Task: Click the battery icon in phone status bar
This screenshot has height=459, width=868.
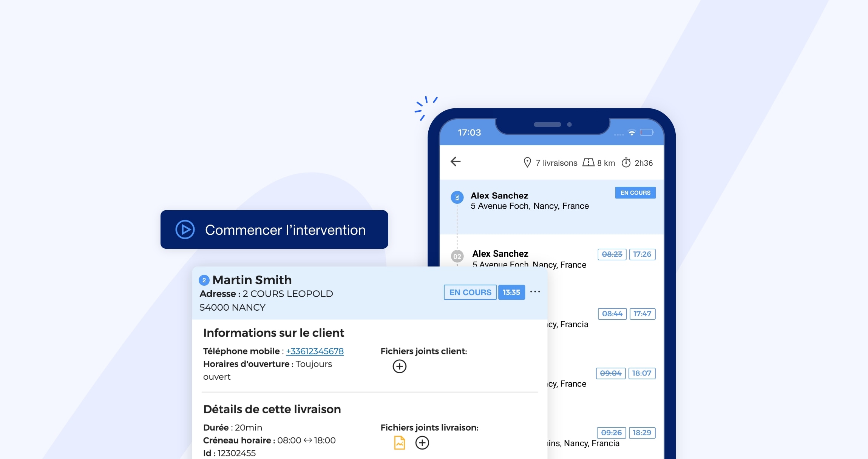Action: (647, 132)
